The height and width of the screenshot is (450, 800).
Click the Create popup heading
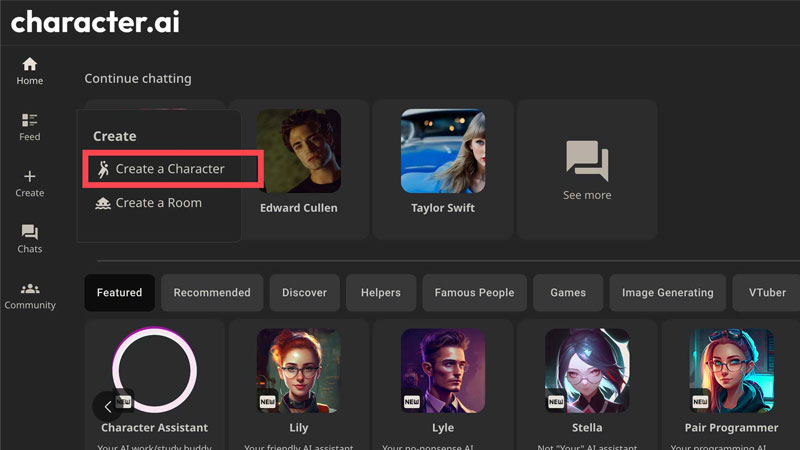pos(114,136)
